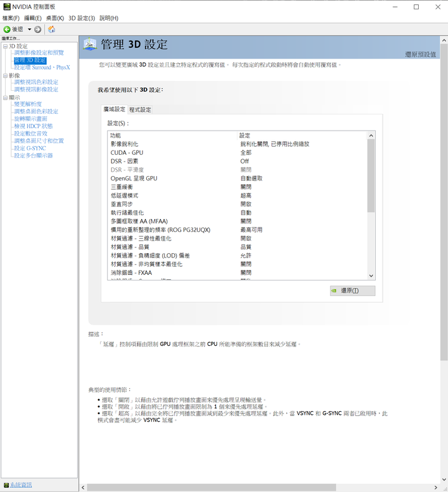Open 調整桌面色彩設定 in the tree
This screenshot has width=448, height=492.
(x=36, y=112)
